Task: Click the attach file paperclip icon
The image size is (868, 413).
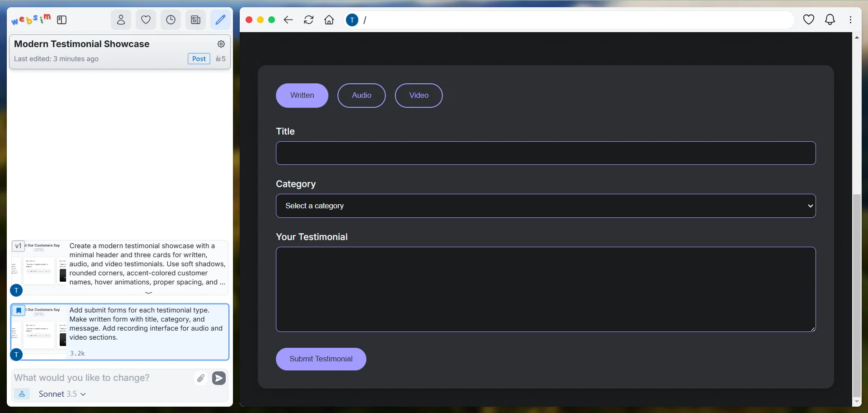Action: click(x=201, y=378)
